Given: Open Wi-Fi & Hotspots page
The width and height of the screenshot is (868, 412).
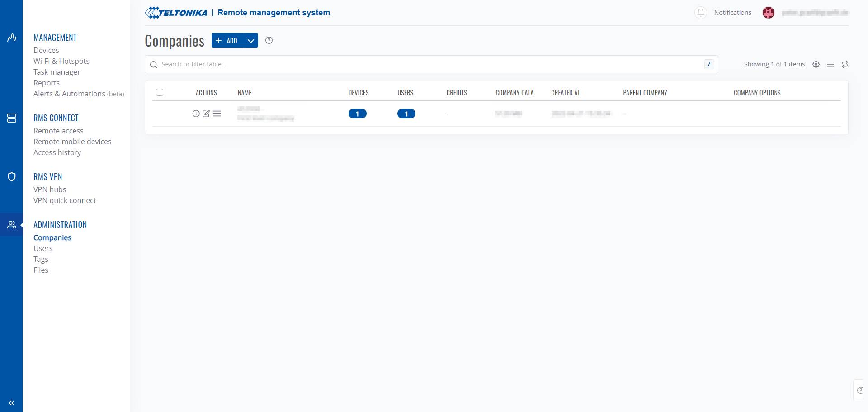Looking at the screenshot, I should (61, 61).
